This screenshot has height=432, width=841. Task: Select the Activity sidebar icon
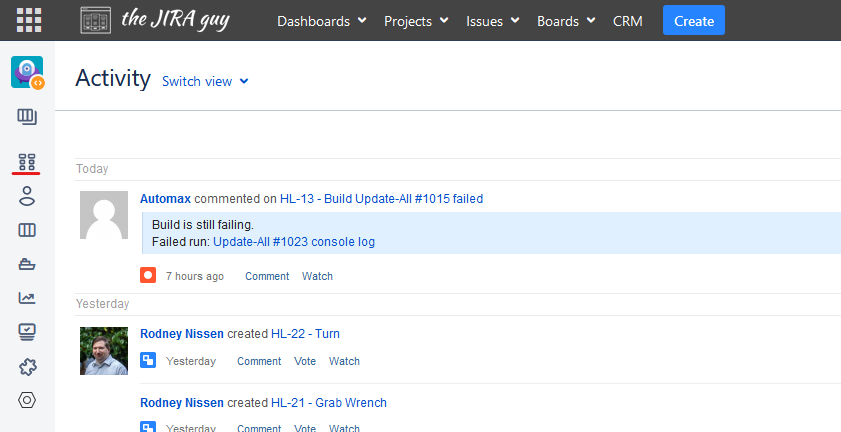click(x=27, y=161)
